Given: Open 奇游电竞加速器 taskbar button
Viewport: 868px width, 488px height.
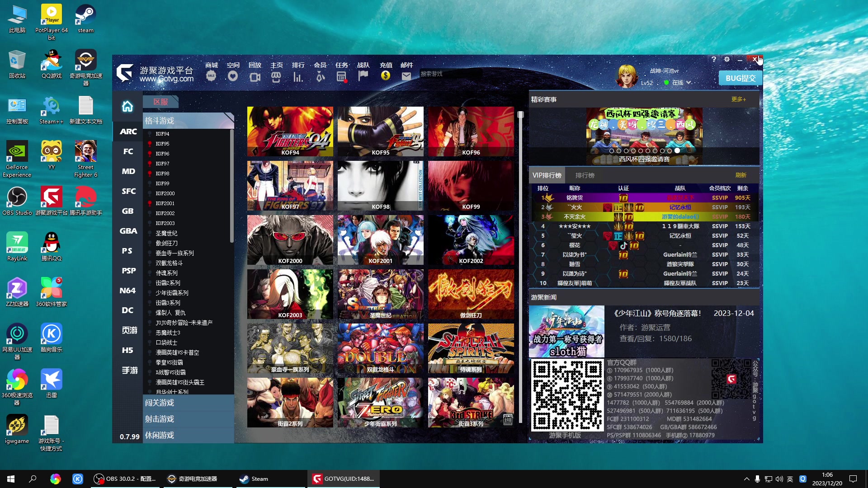Looking at the screenshot, I should [197, 479].
